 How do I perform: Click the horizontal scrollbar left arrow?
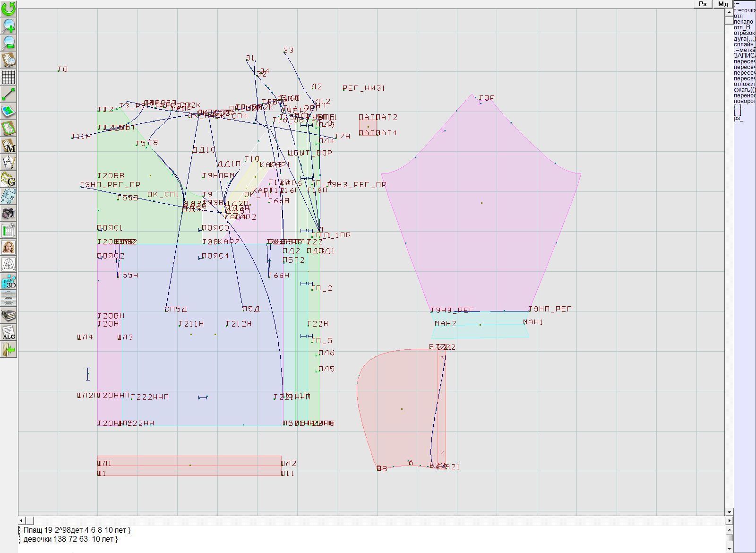click(22, 520)
